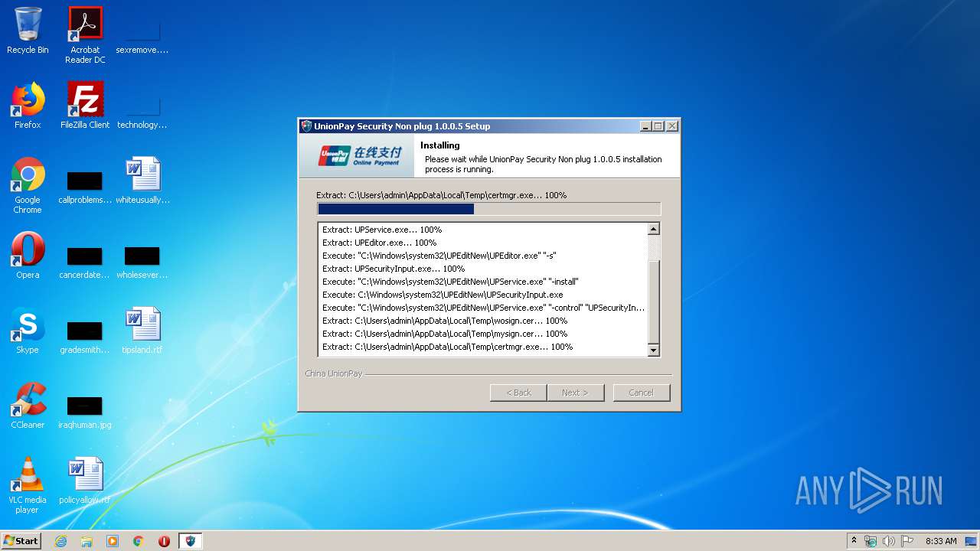This screenshot has height=551, width=980.
Task: Open the Recycle Bin desktop icon
Action: point(28,31)
